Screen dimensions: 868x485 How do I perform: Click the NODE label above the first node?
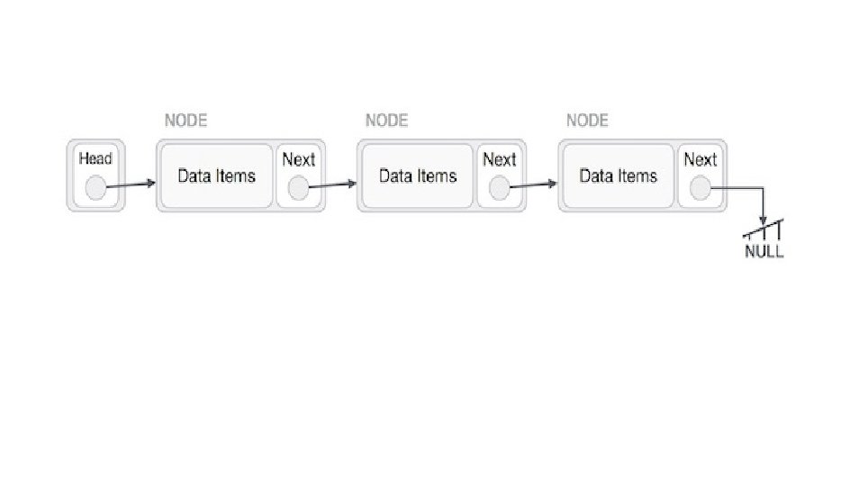click(185, 121)
